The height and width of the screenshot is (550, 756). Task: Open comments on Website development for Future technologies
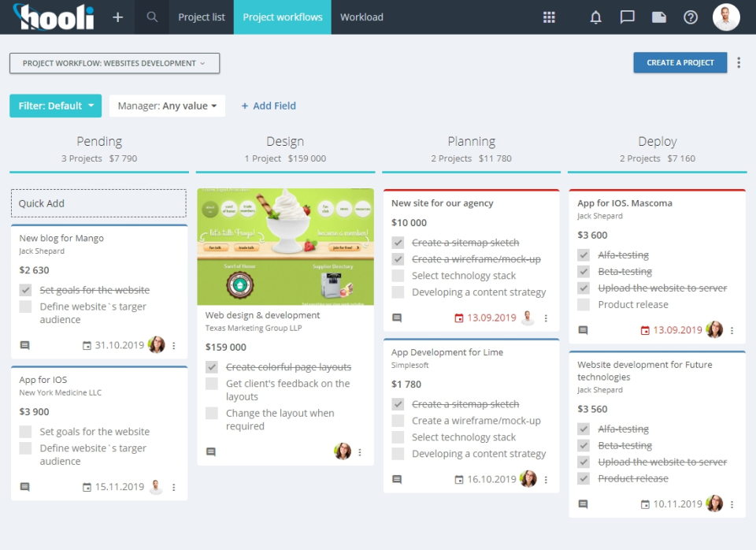(x=583, y=504)
